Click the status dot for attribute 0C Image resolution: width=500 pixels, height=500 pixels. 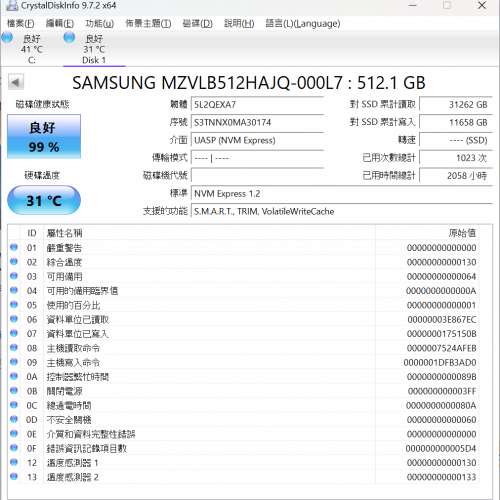tap(14, 405)
